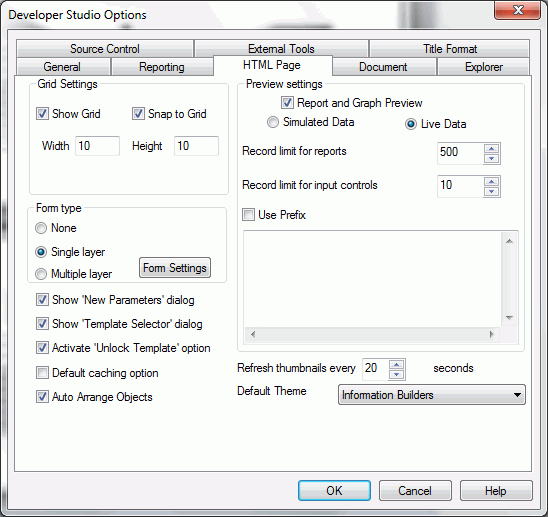Enable the Use Prefix checkbox
548x517 pixels.
(x=248, y=214)
